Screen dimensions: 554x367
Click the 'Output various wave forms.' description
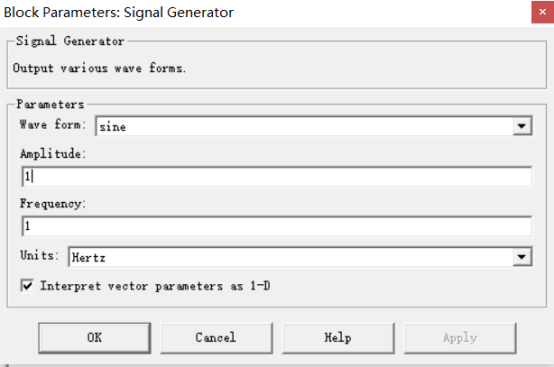pos(99,67)
